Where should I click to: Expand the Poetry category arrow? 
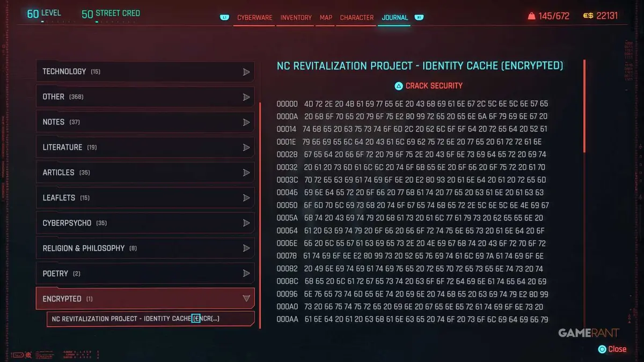click(x=246, y=274)
